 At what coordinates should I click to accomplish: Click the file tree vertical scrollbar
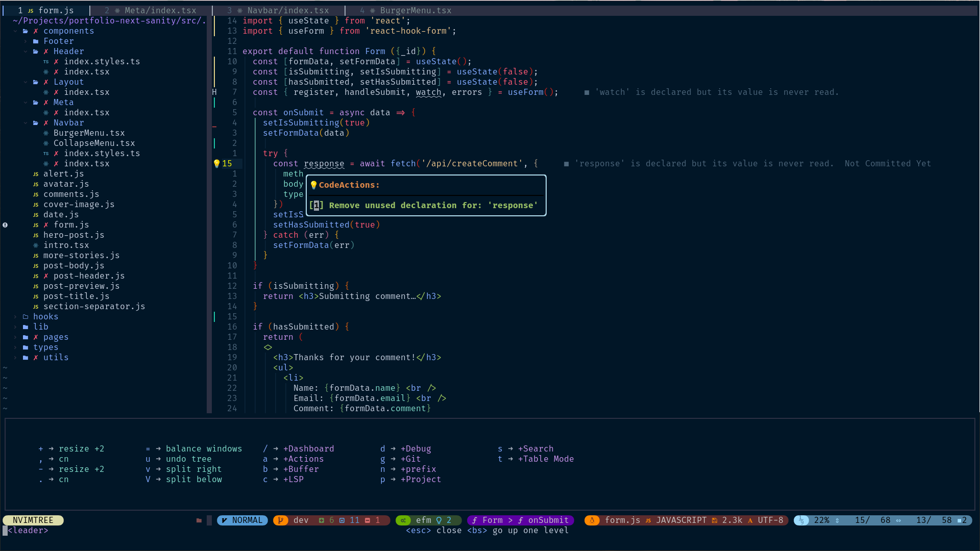[209, 214]
